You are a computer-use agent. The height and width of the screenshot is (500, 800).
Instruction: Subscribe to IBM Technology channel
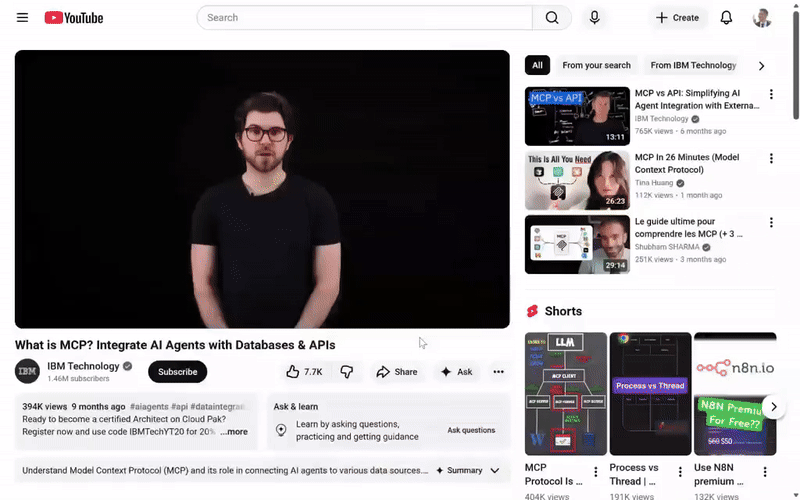point(178,372)
